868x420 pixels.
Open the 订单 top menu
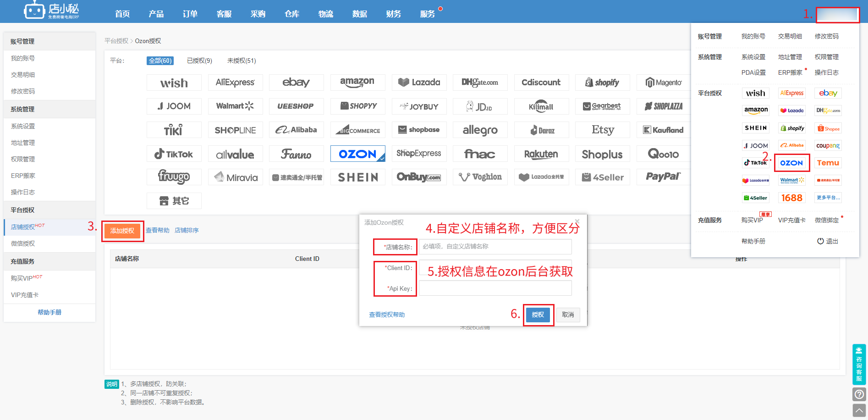(x=190, y=14)
